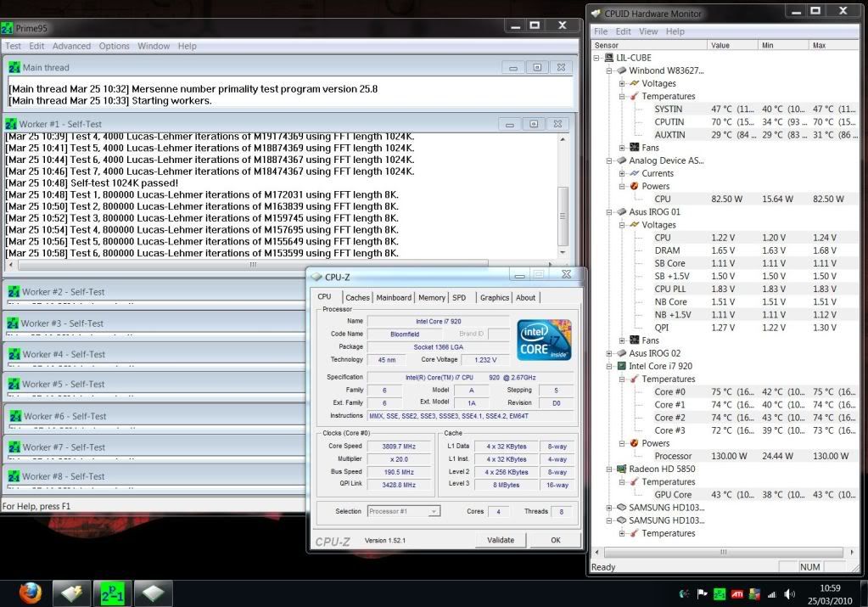Collapse Asus IROG 01 node
The image size is (868, 607).
[609, 212]
